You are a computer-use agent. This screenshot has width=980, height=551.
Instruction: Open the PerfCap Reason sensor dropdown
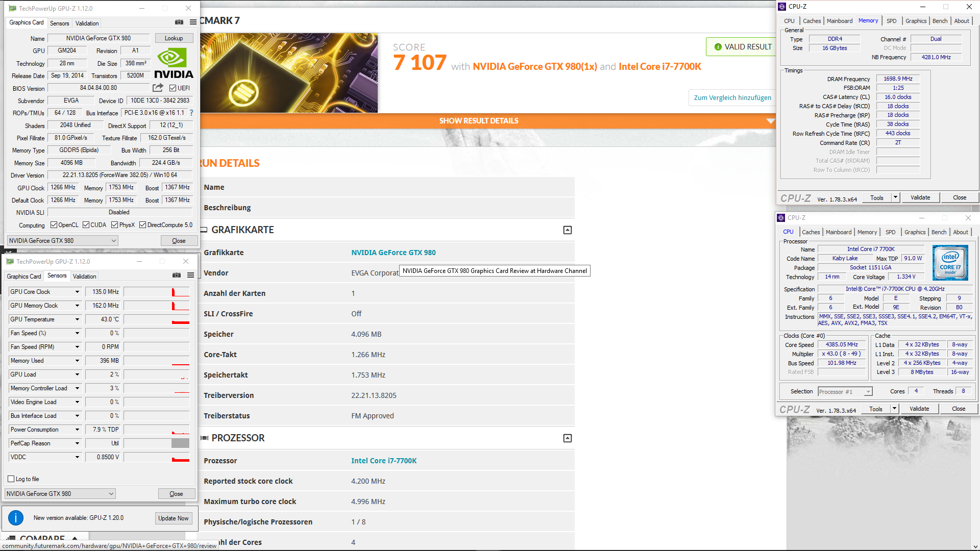point(77,443)
